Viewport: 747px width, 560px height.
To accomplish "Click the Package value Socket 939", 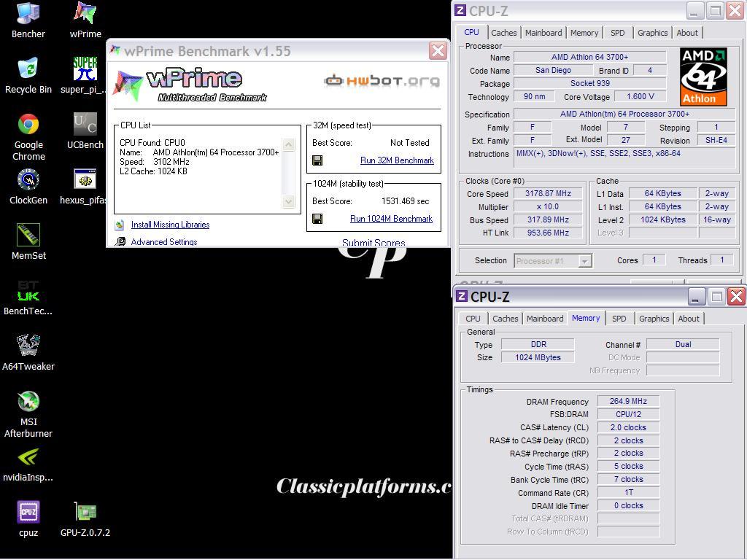I will coord(589,83).
